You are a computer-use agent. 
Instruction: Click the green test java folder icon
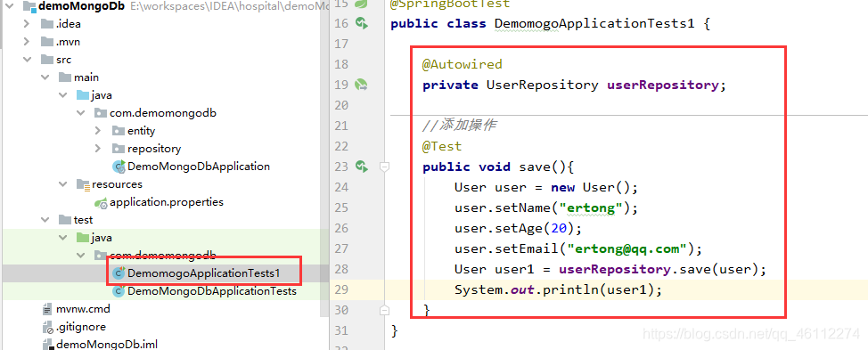coord(83,238)
